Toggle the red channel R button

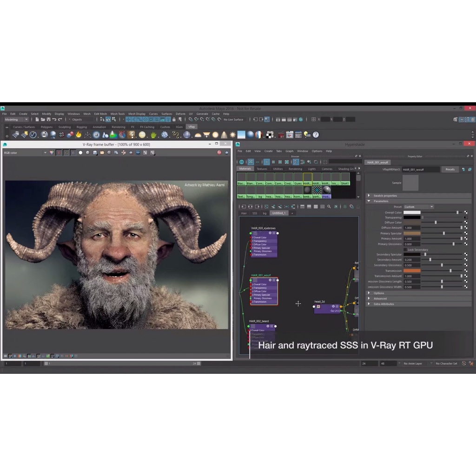(x=59, y=152)
